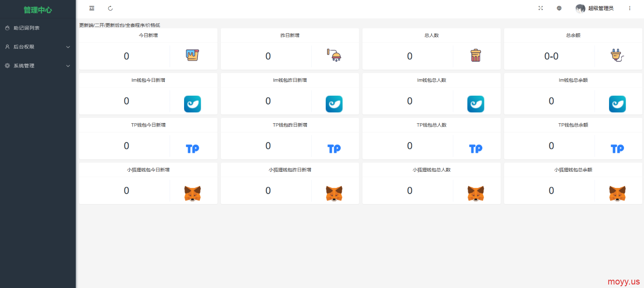
Task: Open language globe icon
Action: tap(559, 8)
